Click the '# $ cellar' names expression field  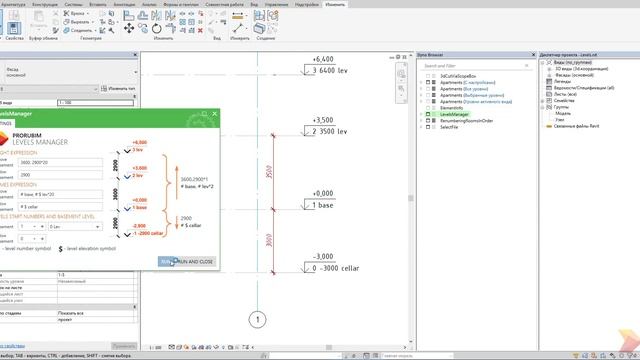(x=60, y=207)
